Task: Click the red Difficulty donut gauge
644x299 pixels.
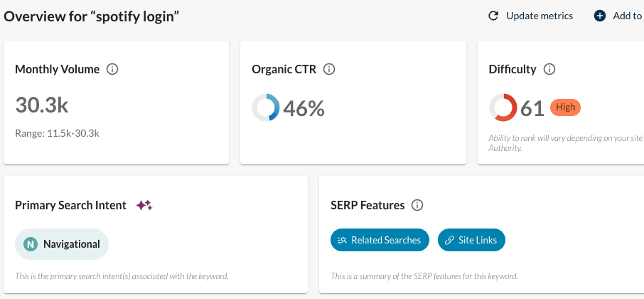Action: 503,108
